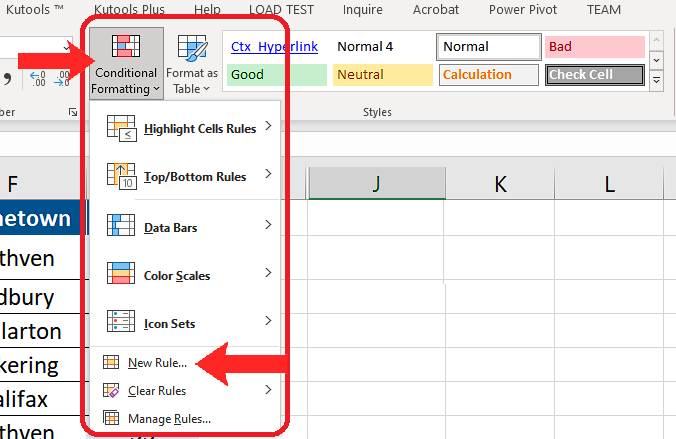Click the Color Scales icon
Viewport: 676px width, 439px height.
[x=121, y=273]
